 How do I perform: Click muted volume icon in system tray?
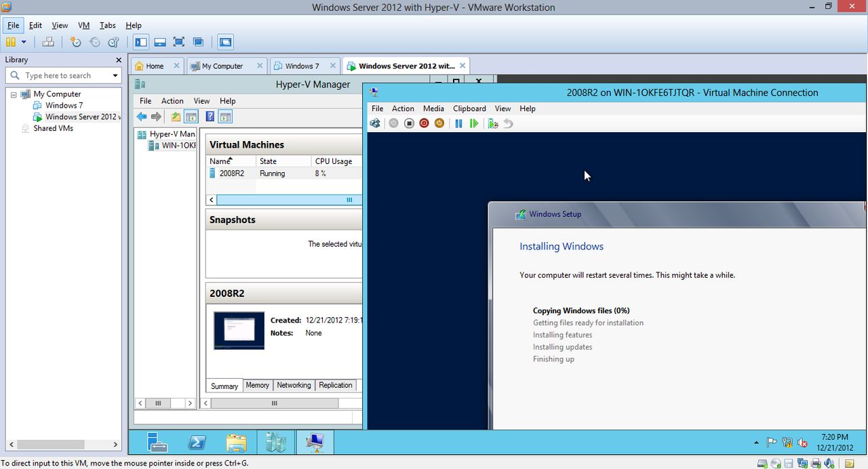click(x=803, y=443)
